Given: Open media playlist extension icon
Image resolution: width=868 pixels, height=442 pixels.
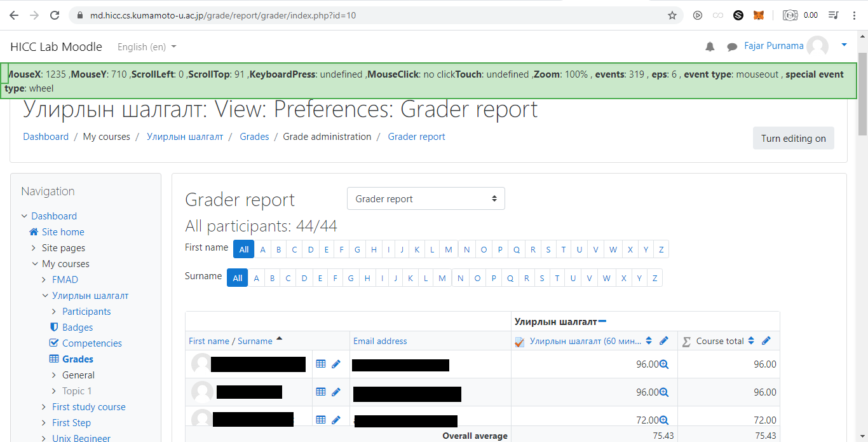Looking at the screenshot, I should pyautogui.click(x=834, y=15).
